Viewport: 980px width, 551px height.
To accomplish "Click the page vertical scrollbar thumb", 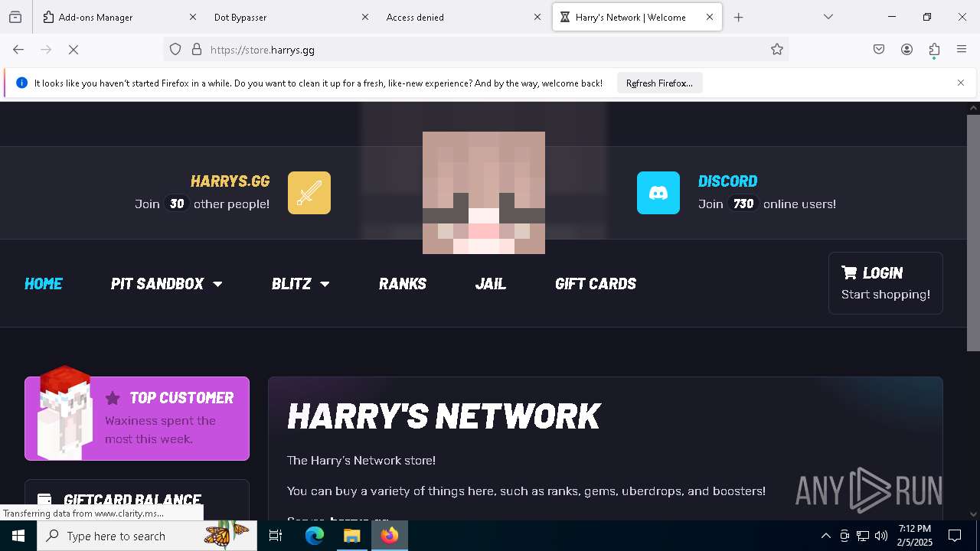I will (x=973, y=233).
